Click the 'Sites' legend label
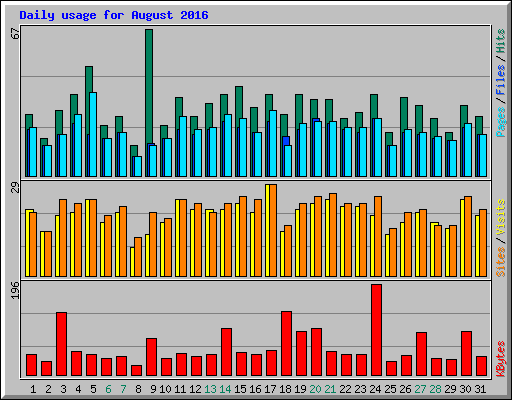This screenshot has height=400, width=512. [501, 262]
